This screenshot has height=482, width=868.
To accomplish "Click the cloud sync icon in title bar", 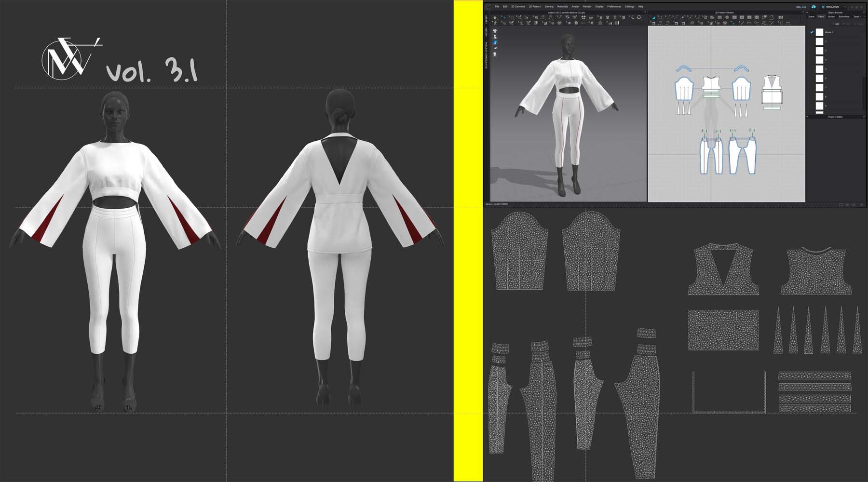I will click(x=814, y=7).
